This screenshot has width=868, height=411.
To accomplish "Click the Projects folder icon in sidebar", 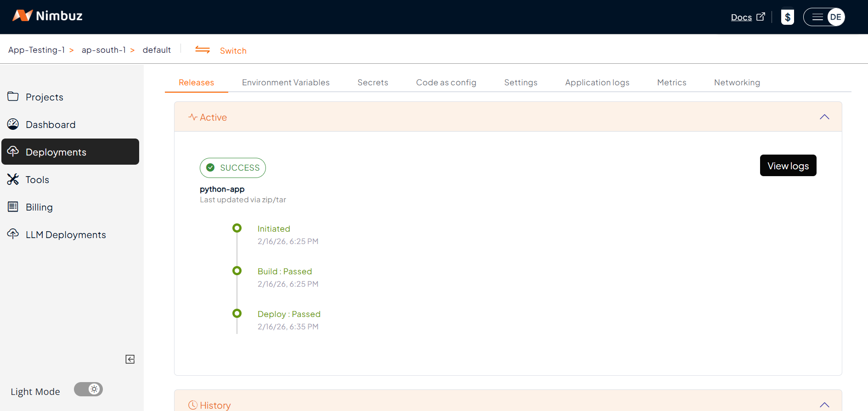I will 13,97.
